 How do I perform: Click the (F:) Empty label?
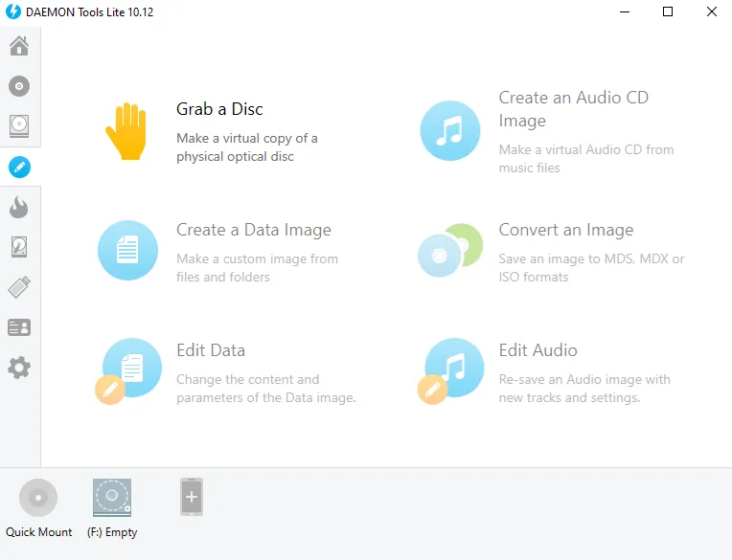(x=112, y=532)
